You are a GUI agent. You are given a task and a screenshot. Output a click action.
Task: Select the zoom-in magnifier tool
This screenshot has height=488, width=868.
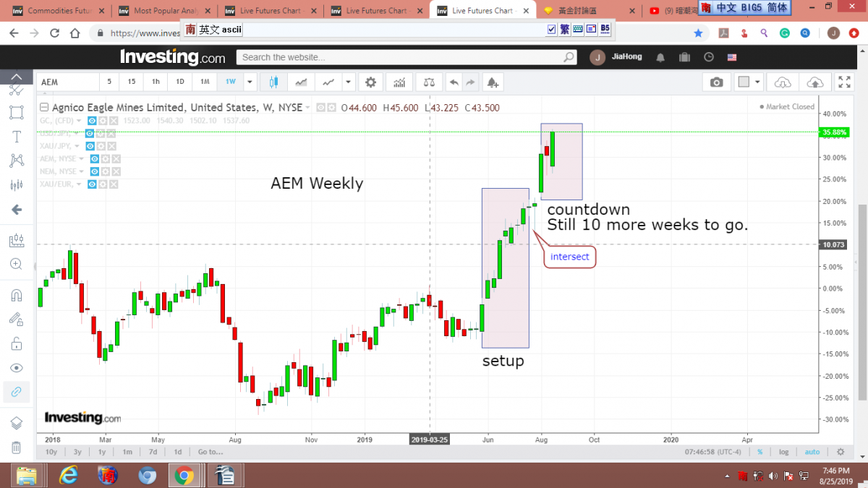pyautogui.click(x=16, y=265)
